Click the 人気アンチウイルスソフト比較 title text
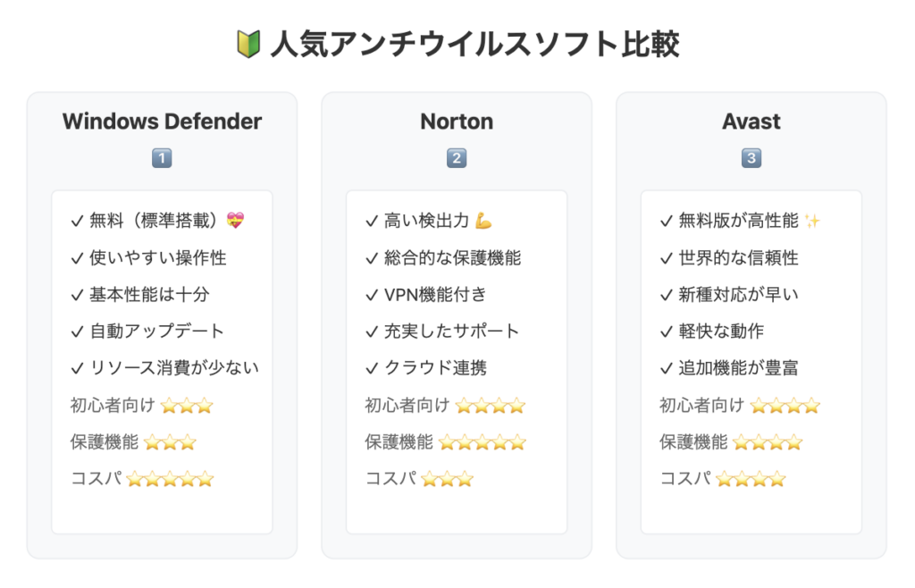Image resolution: width=915 pixels, height=588 pixels. (x=475, y=45)
